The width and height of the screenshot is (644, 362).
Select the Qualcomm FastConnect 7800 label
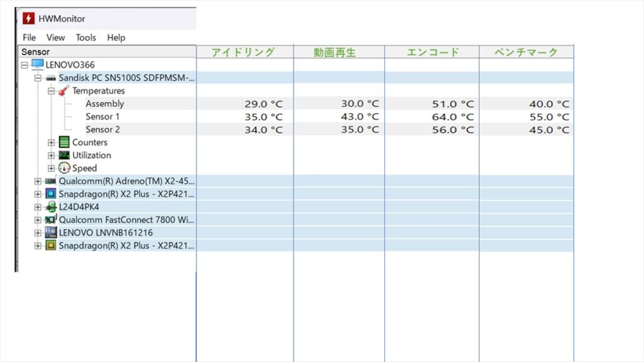126,219
